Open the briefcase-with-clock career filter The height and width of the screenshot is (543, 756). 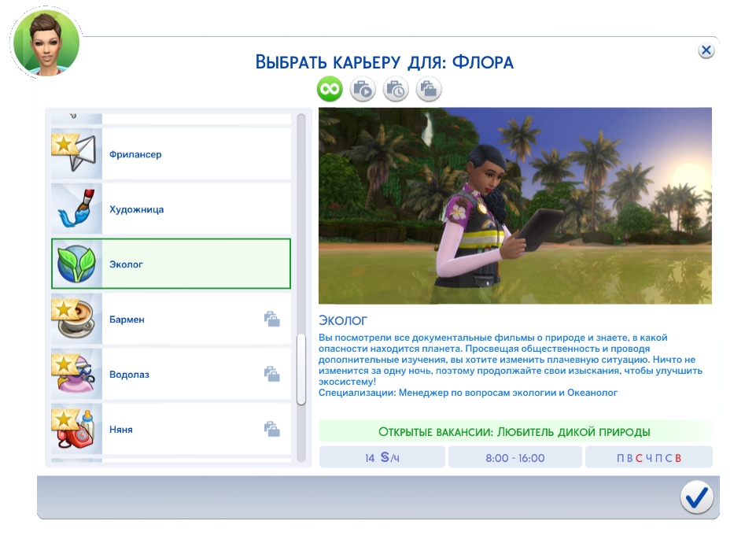pos(396,88)
